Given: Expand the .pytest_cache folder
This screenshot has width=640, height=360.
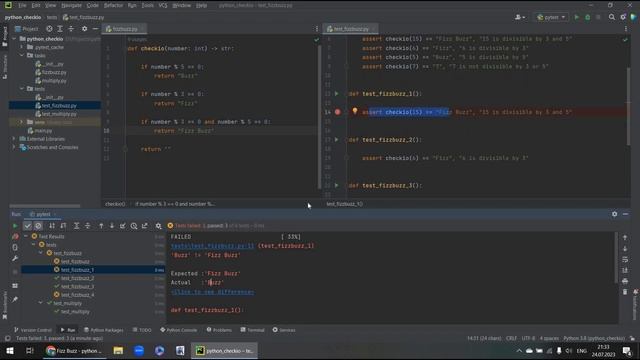Looking at the screenshot, I should [x=22, y=47].
